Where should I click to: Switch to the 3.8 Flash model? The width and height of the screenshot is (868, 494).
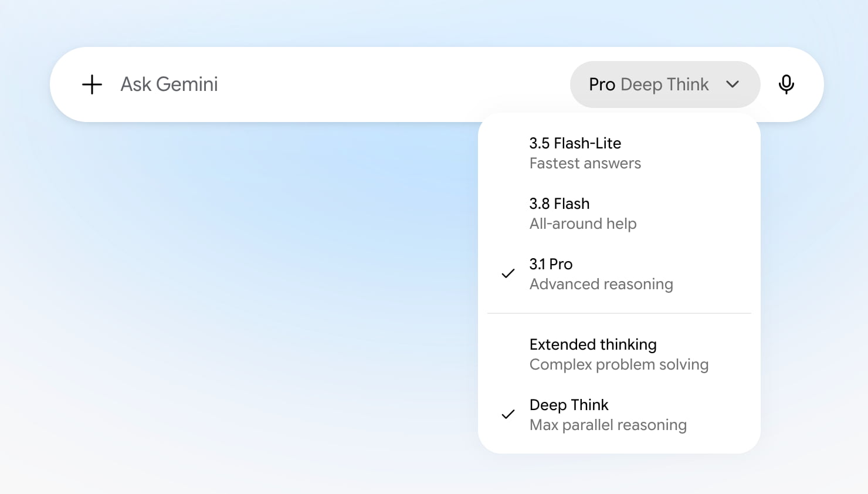619,214
